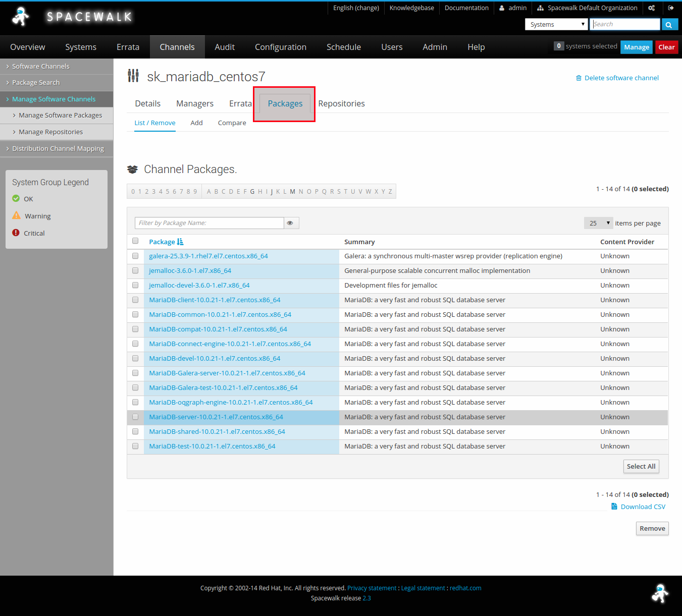Open the Knowledgebase link

tap(411, 8)
